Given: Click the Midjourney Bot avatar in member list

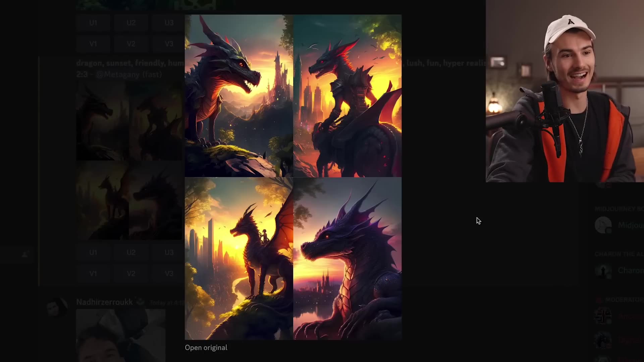Looking at the screenshot, I should [x=603, y=225].
